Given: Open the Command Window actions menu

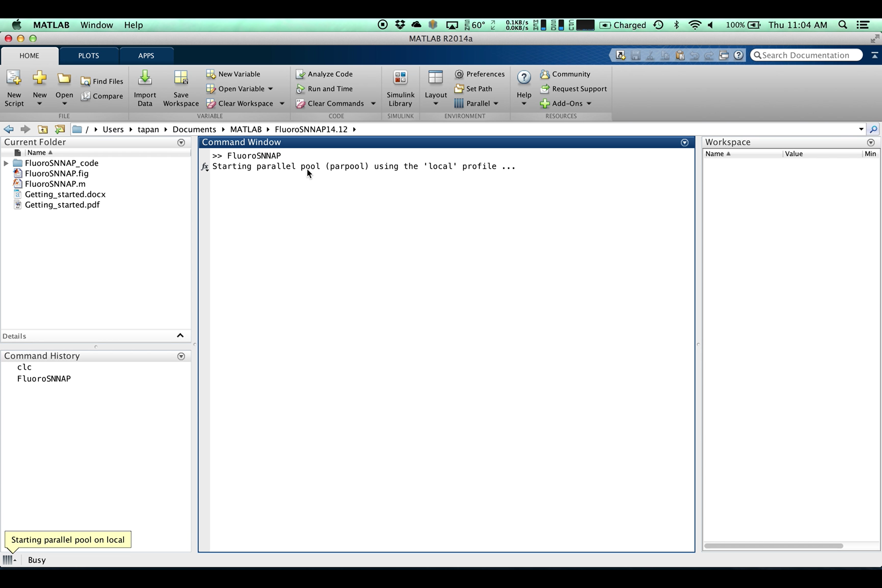Looking at the screenshot, I should (x=685, y=142).
